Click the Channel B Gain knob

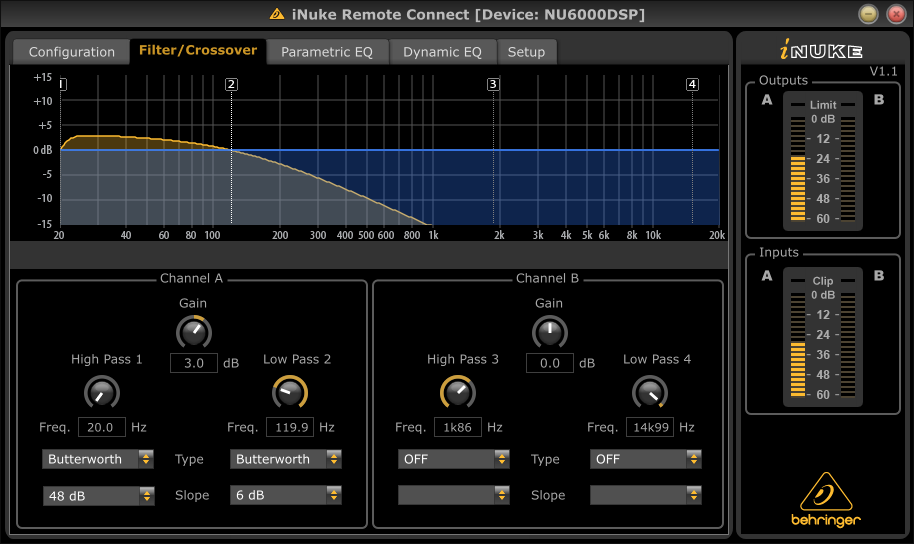550,332
